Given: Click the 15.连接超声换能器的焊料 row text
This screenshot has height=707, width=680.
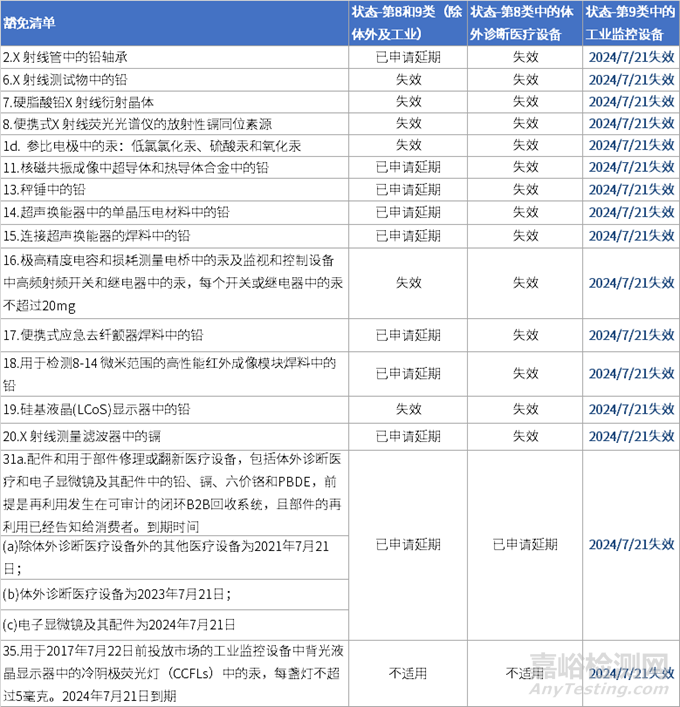Looking at the screenshot, I should (x=95, y=234).
